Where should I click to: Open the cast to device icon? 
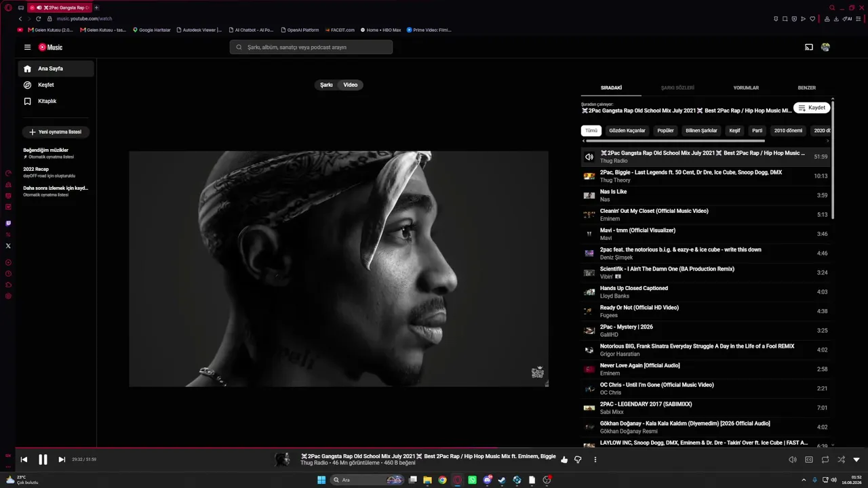808,47
